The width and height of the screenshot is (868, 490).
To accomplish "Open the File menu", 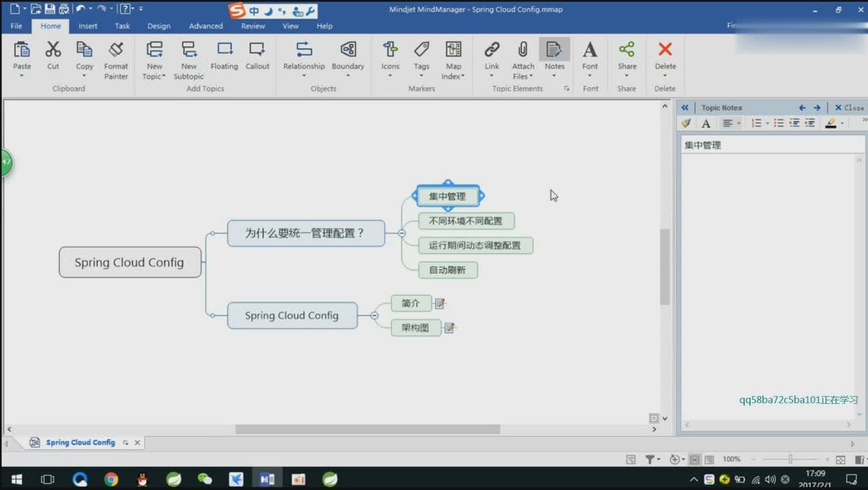I will tap(16, 26).
